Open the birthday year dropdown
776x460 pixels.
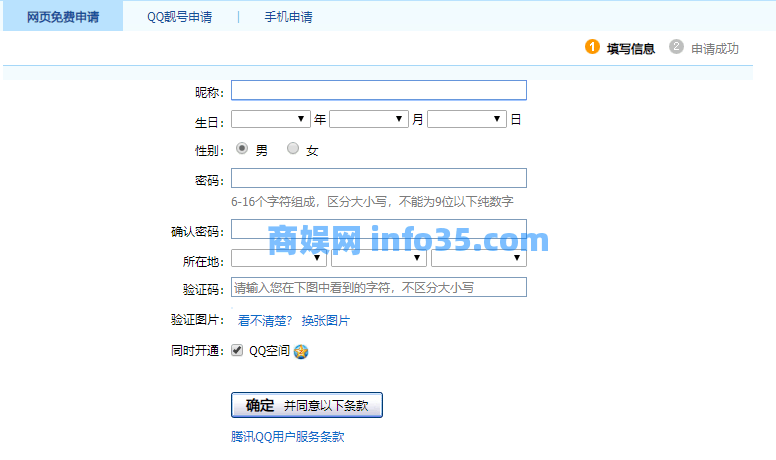point(271,119)
